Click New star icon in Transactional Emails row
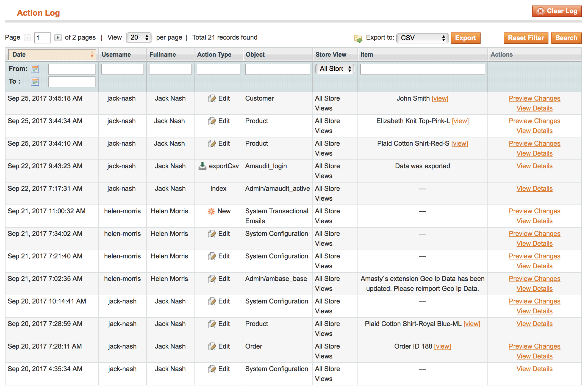This screenshot has width=588, height=392. 211,211
